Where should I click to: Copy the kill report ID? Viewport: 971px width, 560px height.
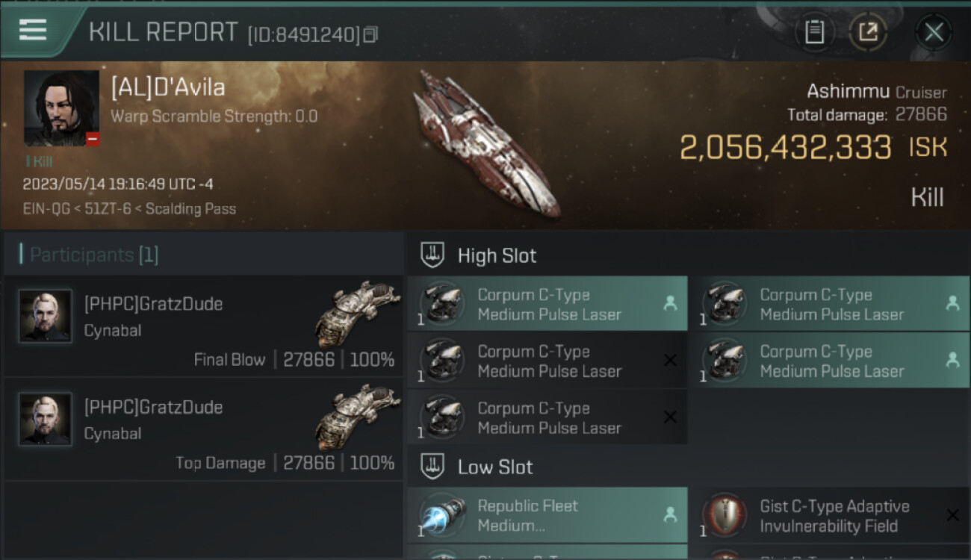(371, 34)
